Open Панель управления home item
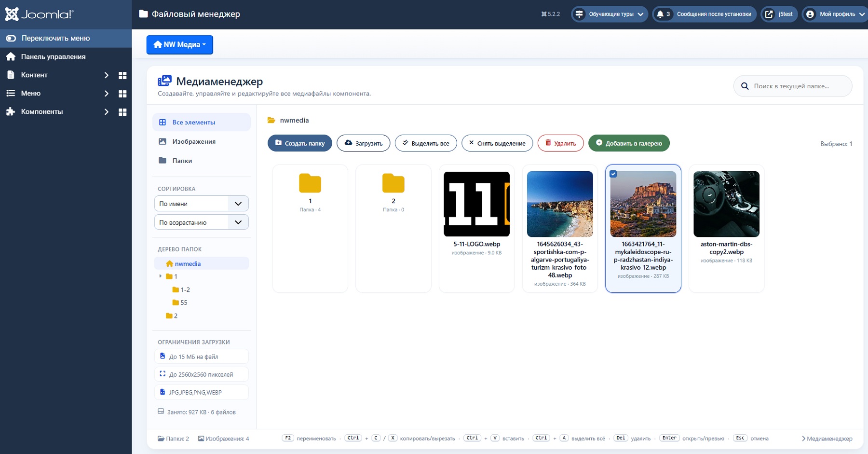This screenshot has height=454, width=868. [53, 56]
